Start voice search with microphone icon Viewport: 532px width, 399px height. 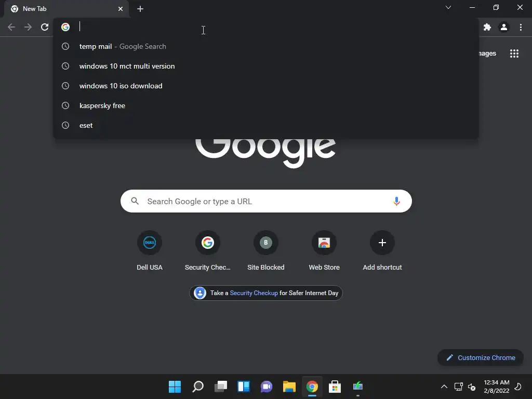[x=396, y=201]
